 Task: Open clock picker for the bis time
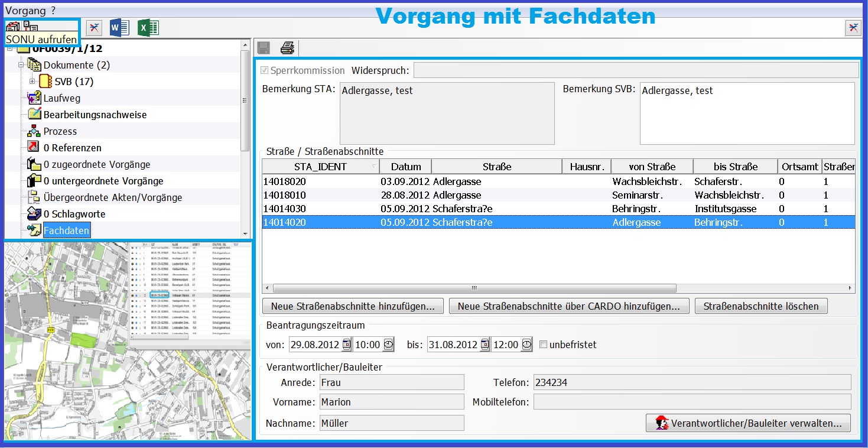pos(526,345)
